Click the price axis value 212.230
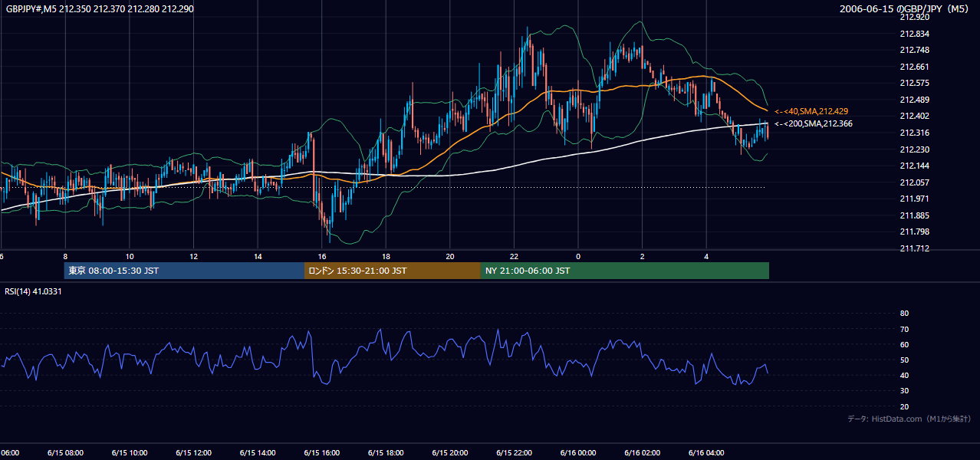Viewport: 980px width, 460px height. coord(914,149)
